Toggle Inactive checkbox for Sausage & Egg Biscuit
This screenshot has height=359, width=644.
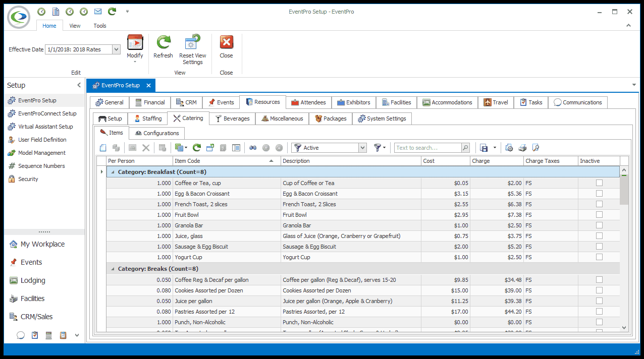599,247
